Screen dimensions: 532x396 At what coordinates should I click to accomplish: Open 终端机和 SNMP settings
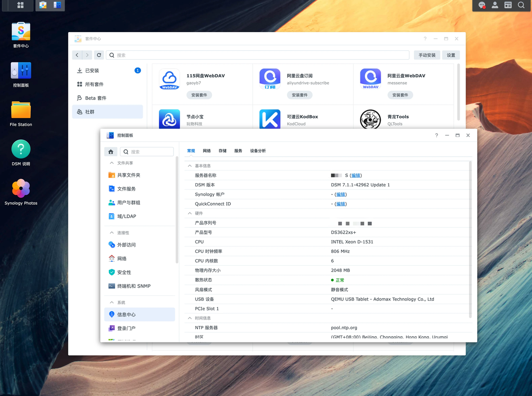pos(140,286)
